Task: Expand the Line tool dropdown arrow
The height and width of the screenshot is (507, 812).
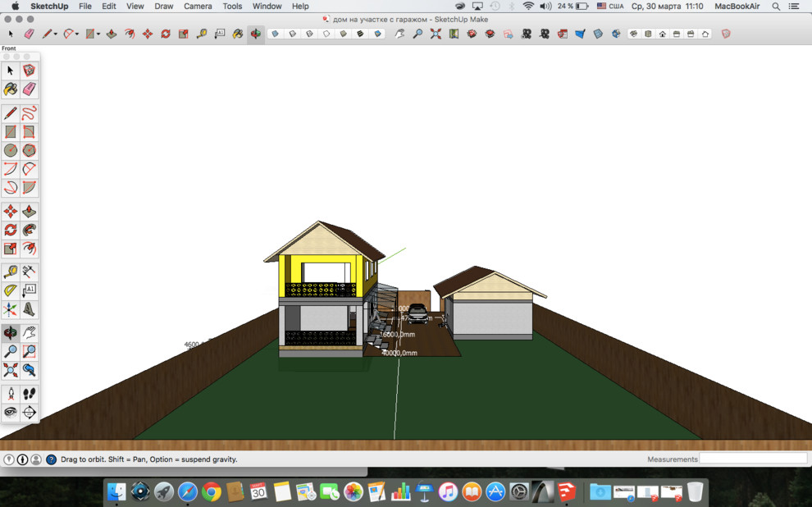Action: 57,34
